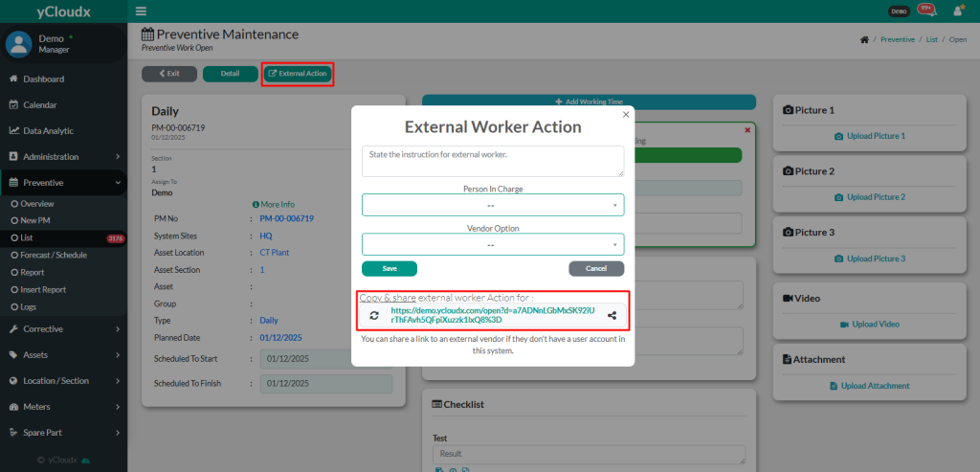Click the user profile icon at top right
This screenshot has width=980, height=472.
(957, 11)
